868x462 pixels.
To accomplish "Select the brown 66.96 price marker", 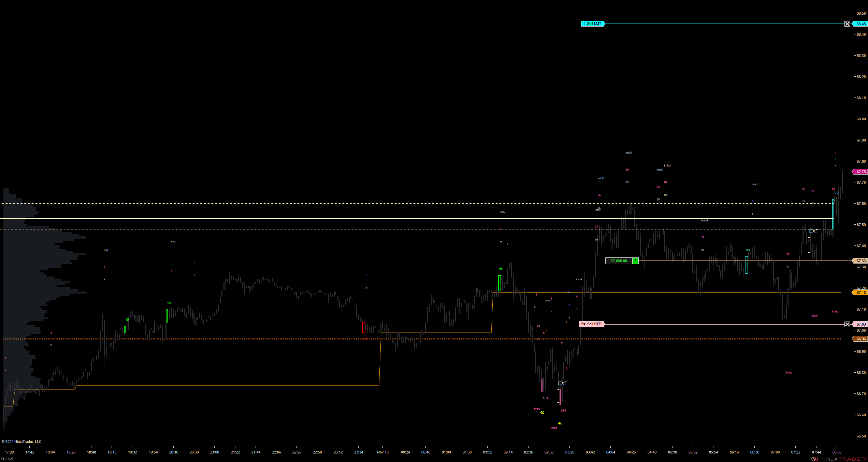I will pyautogui.click(x=860, y=339).
